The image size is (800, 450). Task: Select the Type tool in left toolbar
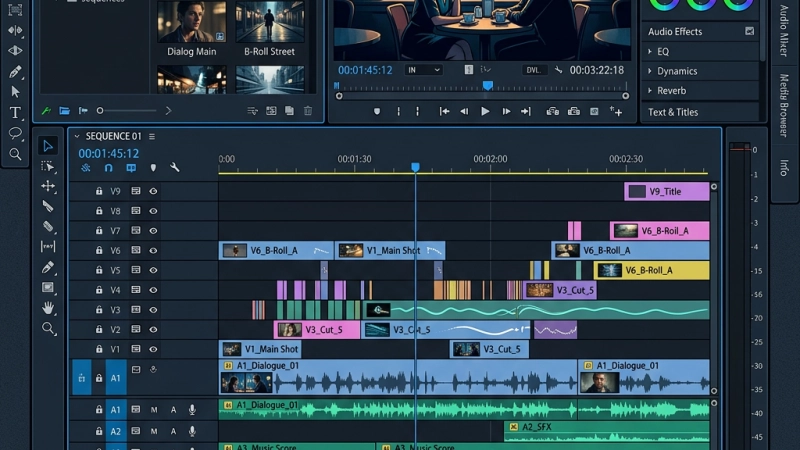pos(15,112)
